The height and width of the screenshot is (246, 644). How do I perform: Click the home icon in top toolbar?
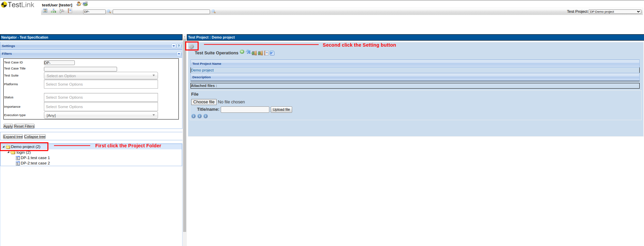click(x=45, y=11)
